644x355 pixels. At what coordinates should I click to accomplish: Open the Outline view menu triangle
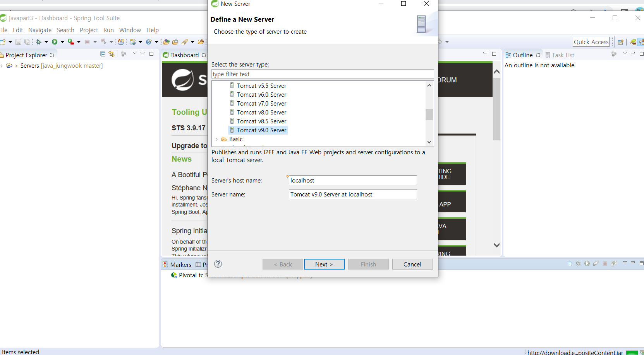click(625, 53)
